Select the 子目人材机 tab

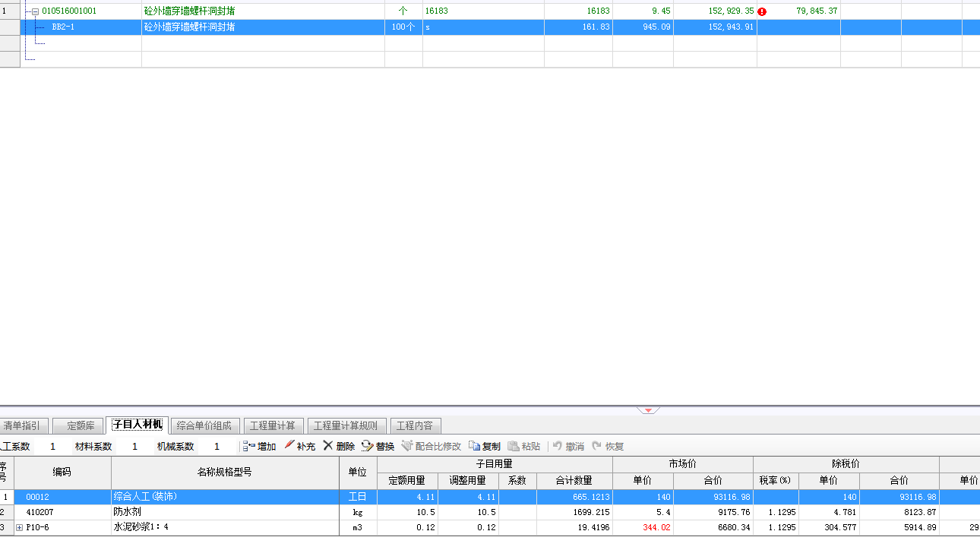coord(137,425)
